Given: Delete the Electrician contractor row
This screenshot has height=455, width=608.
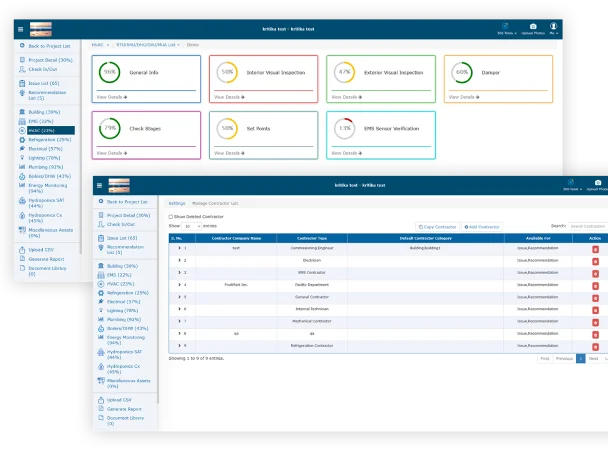Looking at the screenshot, I should click(595, 261).
